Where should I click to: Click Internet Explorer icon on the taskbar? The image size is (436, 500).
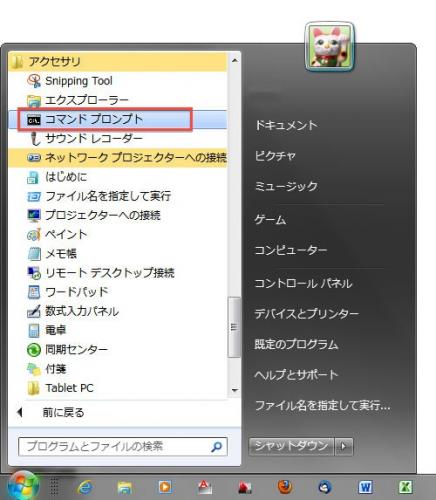(86, 487)
